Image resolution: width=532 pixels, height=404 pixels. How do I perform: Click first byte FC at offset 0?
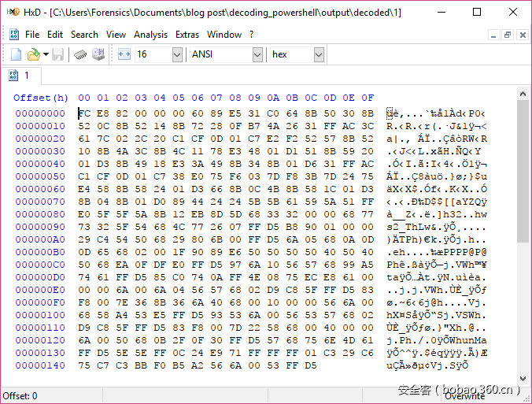point(84,113)
